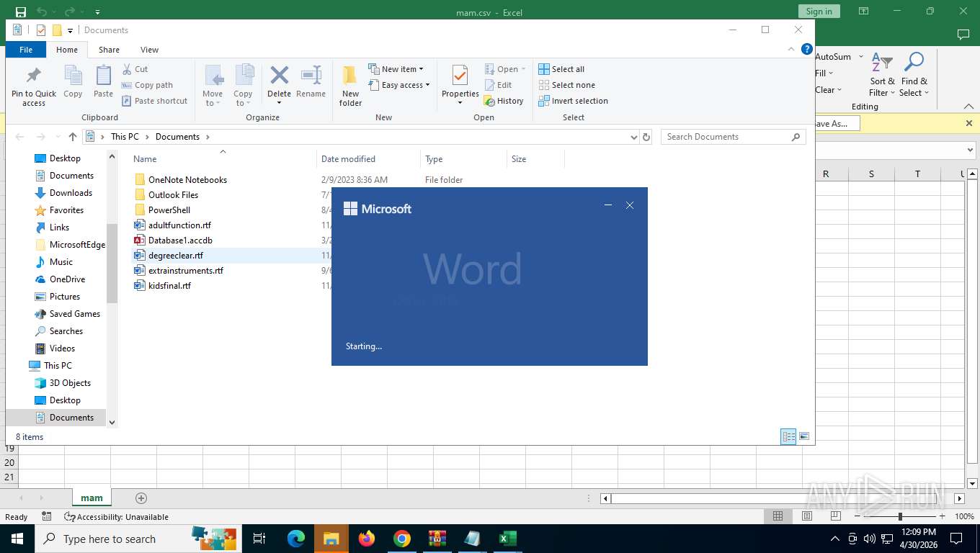The height and width of the screenshot is (553, 980).
Task: Click the Explorer Help question mark icon
Action: [807, 49]
